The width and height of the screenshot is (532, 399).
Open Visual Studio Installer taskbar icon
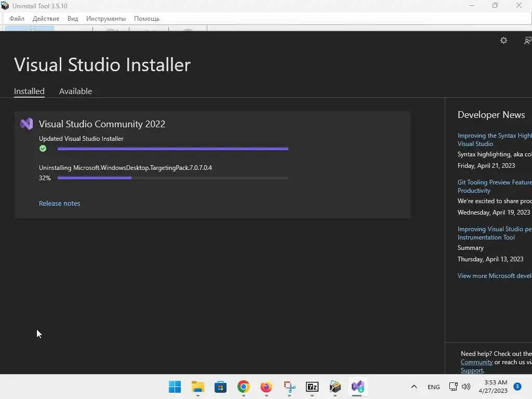(357, 387)
